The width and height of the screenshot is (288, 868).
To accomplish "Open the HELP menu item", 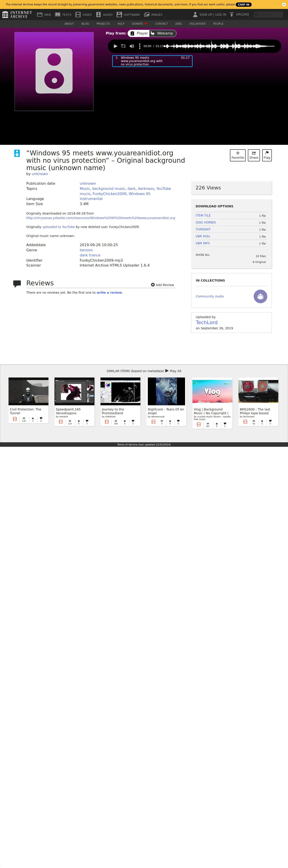I will point(121,24).
